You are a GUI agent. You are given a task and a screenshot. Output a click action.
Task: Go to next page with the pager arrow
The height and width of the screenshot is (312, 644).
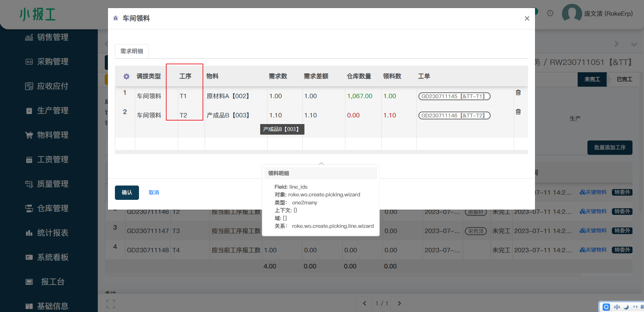pyautogui.click(x=399, y=303)
